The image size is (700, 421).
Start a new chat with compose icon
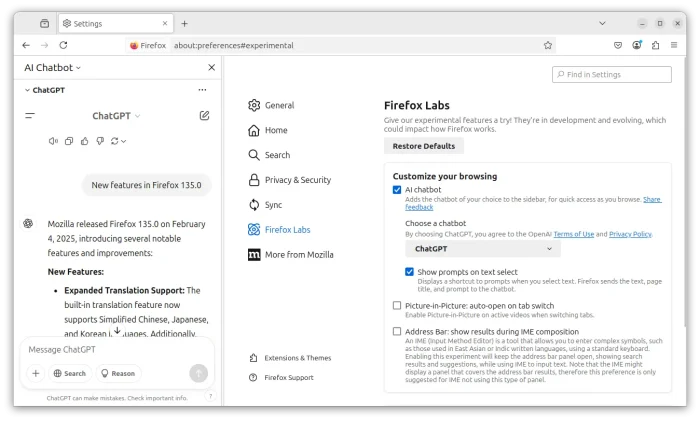point(204,116)
